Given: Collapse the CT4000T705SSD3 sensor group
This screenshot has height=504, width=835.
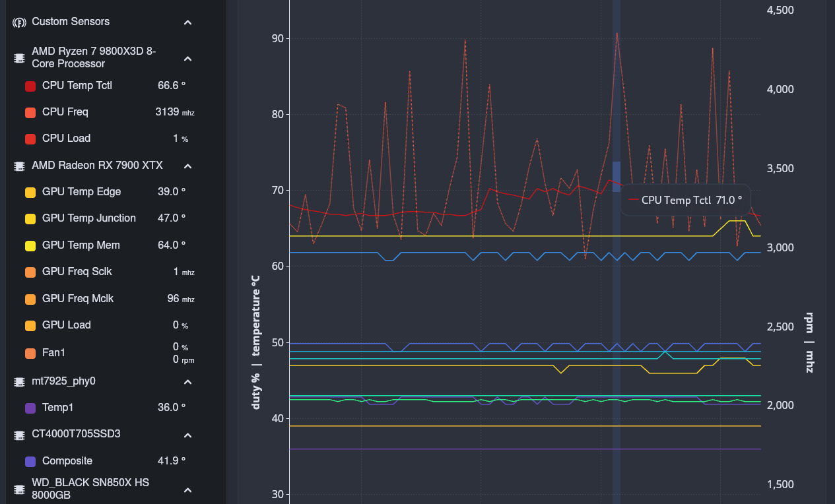Looking at the screenshot, I should tap(187, 435).
